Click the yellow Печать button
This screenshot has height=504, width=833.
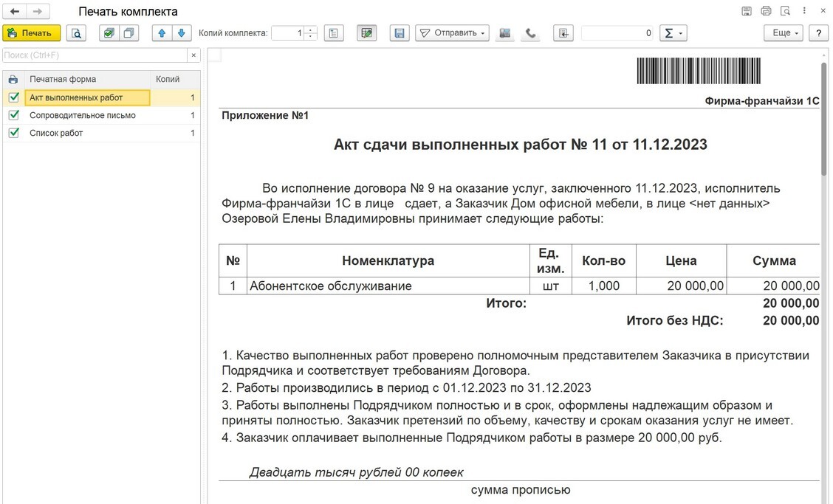31,33
